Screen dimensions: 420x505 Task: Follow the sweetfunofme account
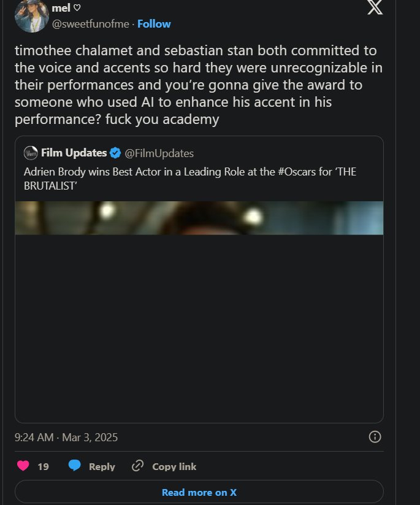(154, 24)
